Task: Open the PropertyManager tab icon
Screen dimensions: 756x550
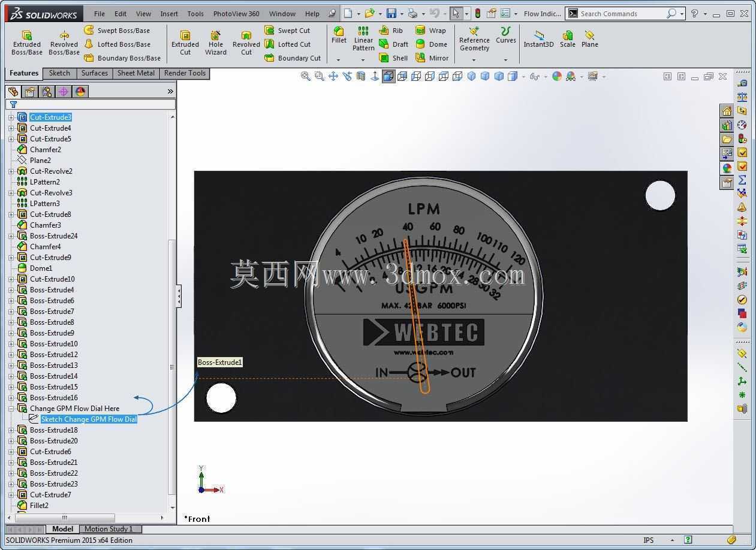Action: coord(29,92)
